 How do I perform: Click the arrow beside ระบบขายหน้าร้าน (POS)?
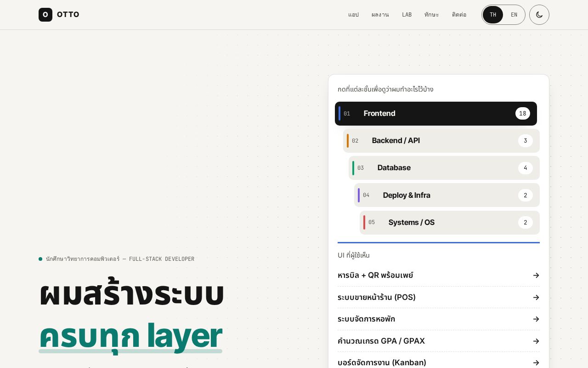click(536, 297)
